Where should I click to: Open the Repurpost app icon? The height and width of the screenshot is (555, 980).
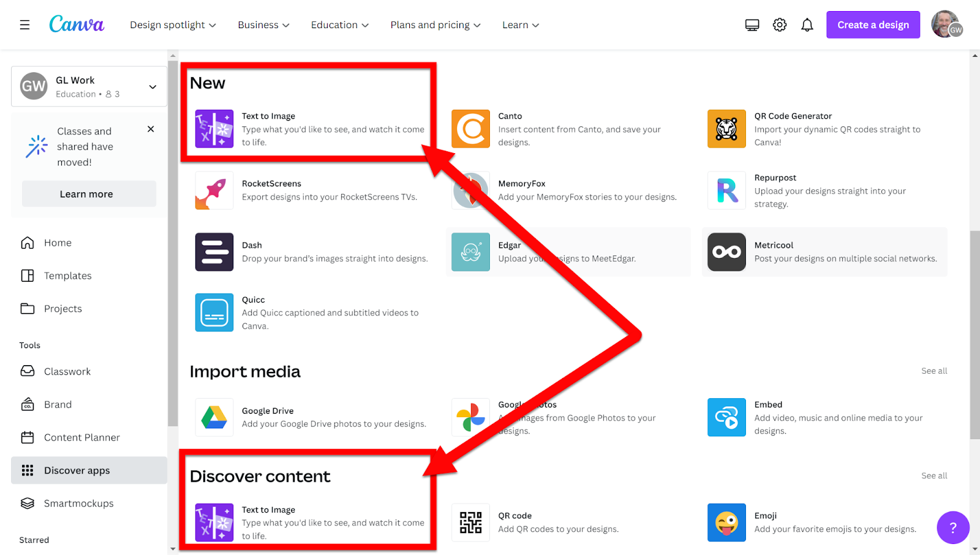coord(726,191)
